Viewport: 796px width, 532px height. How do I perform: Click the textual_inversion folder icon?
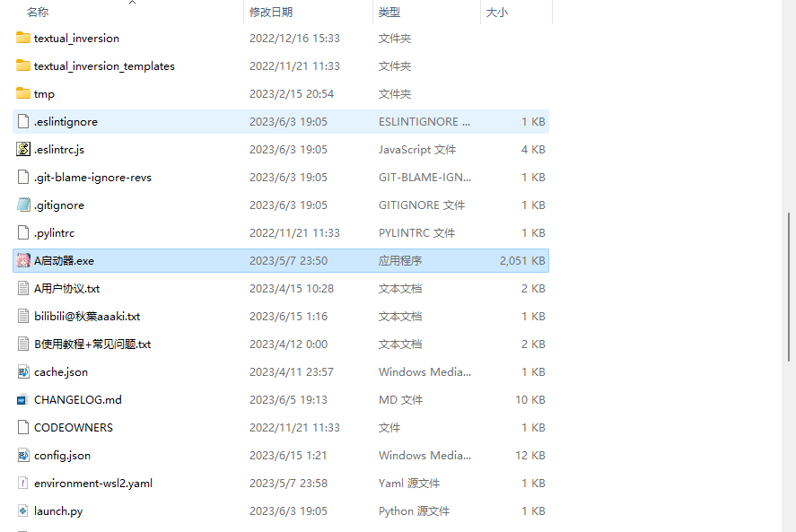click(22, 38)
